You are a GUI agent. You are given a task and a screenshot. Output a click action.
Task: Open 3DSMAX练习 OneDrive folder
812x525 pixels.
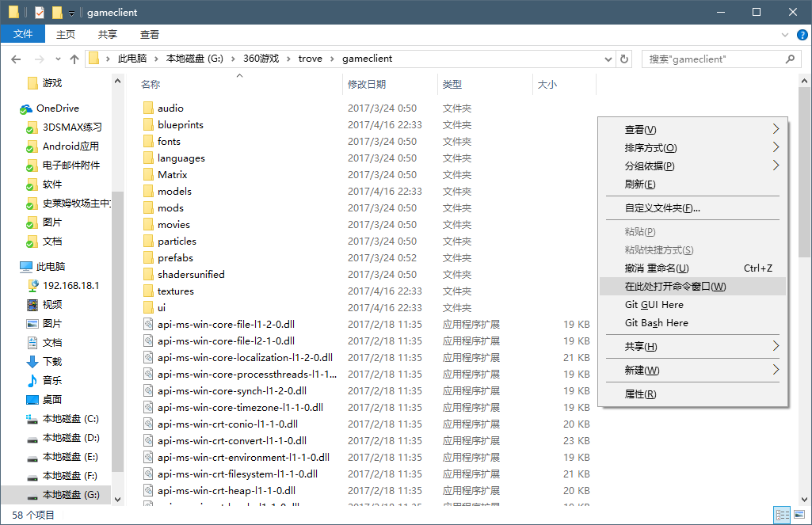[72, 127]
